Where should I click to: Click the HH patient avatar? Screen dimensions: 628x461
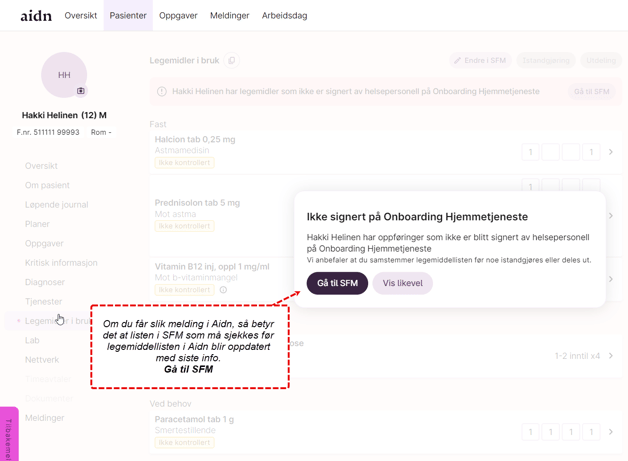pos(64,75)
